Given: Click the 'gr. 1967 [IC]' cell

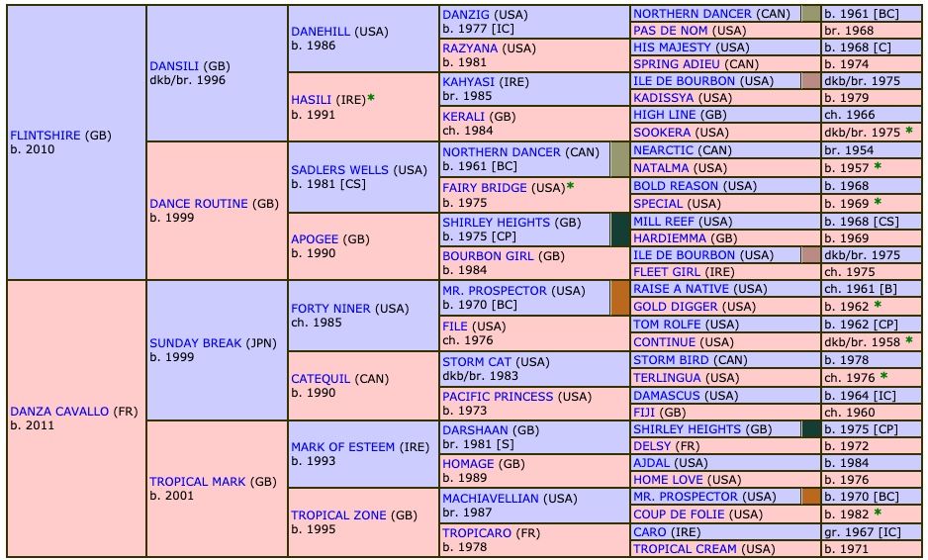Looking at the screenshot, I should (x=872, y=532).
